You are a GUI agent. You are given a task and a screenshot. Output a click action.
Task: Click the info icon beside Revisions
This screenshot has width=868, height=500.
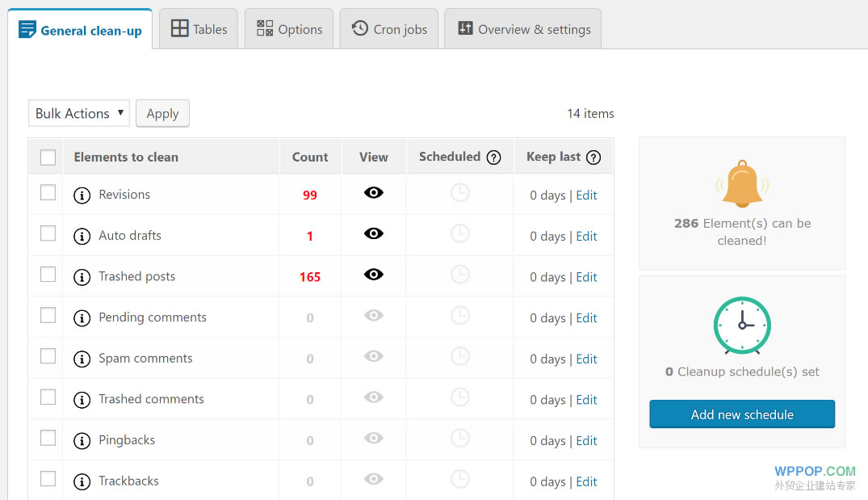82,195
